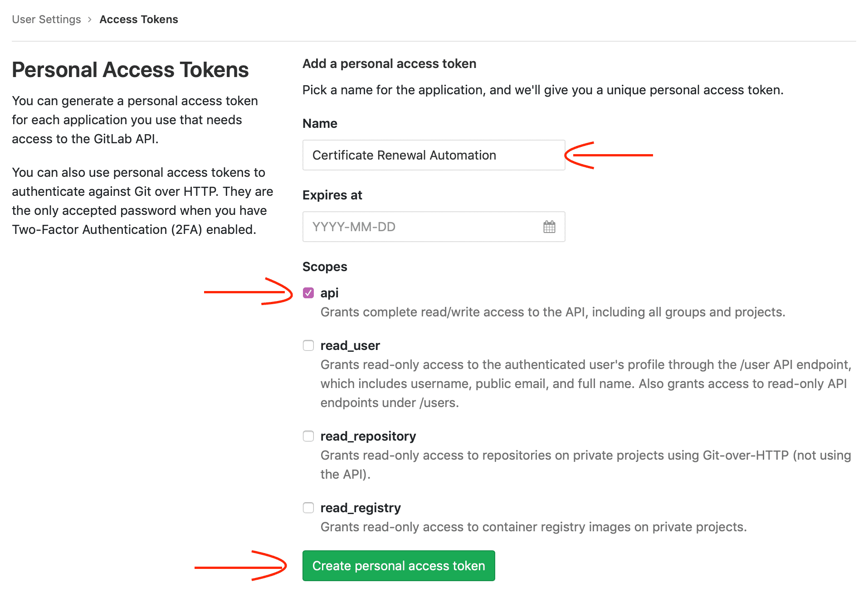Enable read_repository access scope

click(308, 436)
